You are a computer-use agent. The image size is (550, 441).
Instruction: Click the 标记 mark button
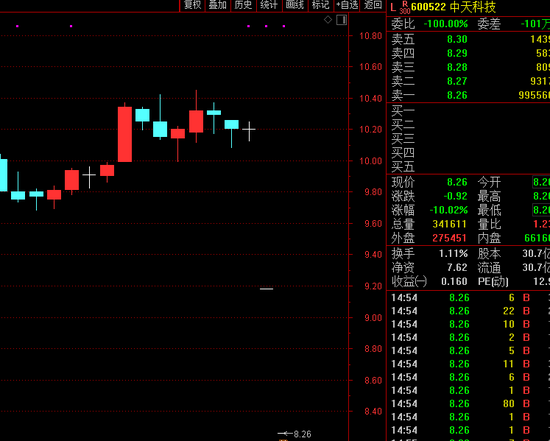coord(321,5)
